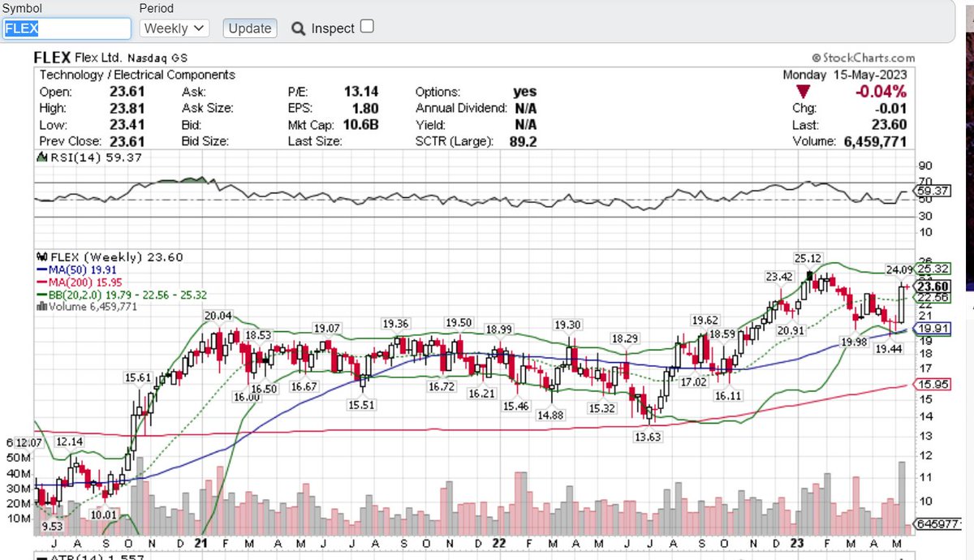Click the 23.60 current price axis tag
The height and width of the screenshot is (560, 974).
tap(932, 286)
